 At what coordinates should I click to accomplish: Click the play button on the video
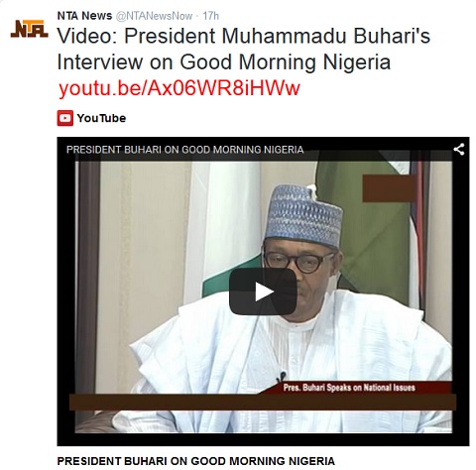point(263,292)
